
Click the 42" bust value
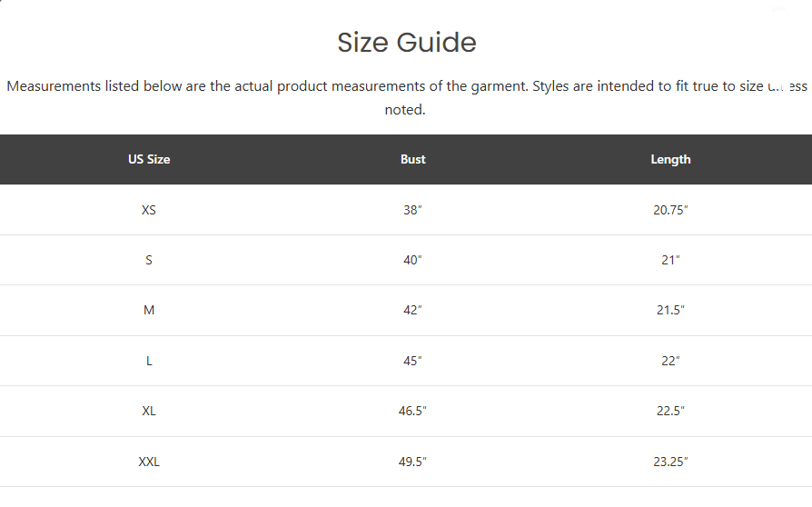coord(412,310)
